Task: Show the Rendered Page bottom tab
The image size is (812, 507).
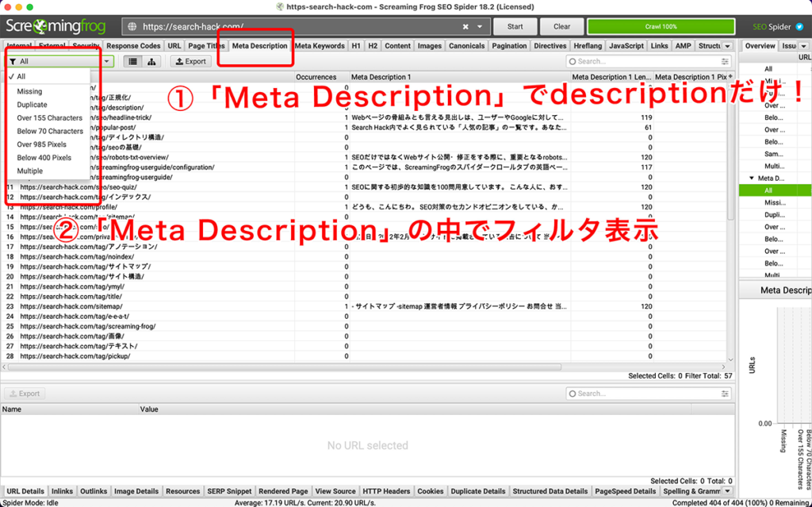Action: click(x=283, y=491)
